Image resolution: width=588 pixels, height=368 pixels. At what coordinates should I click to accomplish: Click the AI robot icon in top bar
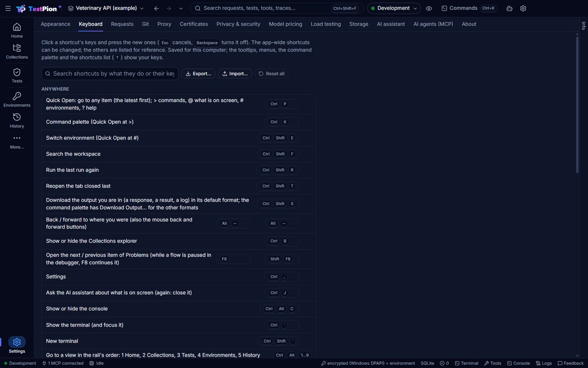point(509,8)
